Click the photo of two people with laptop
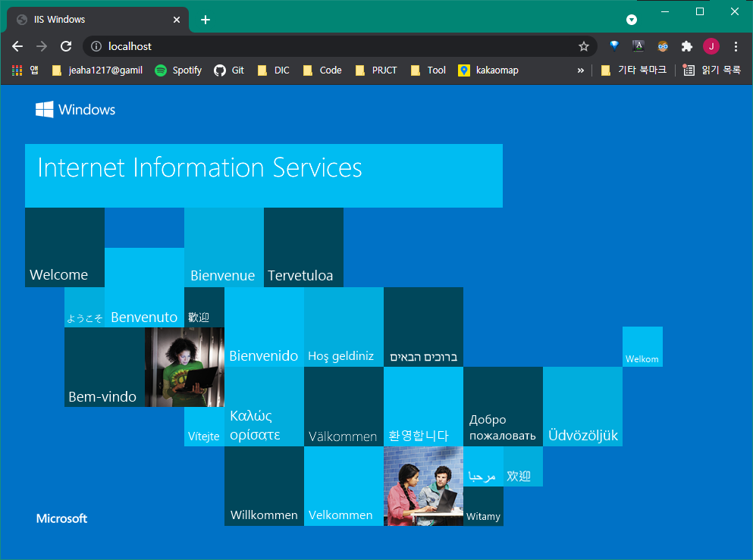Viewport: 753px width, 560px height. [x=424, y=486]
